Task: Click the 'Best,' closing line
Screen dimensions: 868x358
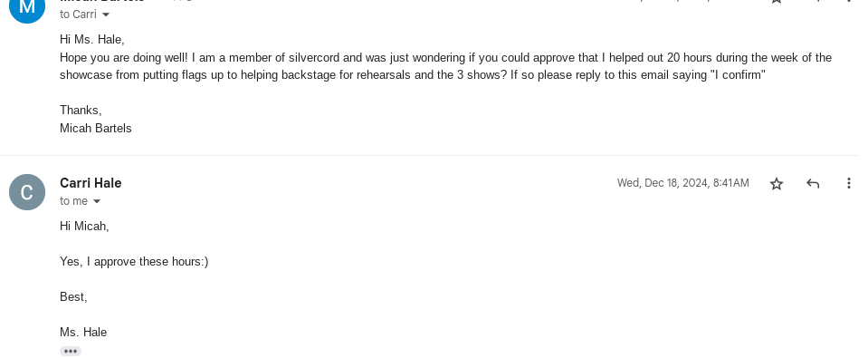Action: [x=73, y=297]
